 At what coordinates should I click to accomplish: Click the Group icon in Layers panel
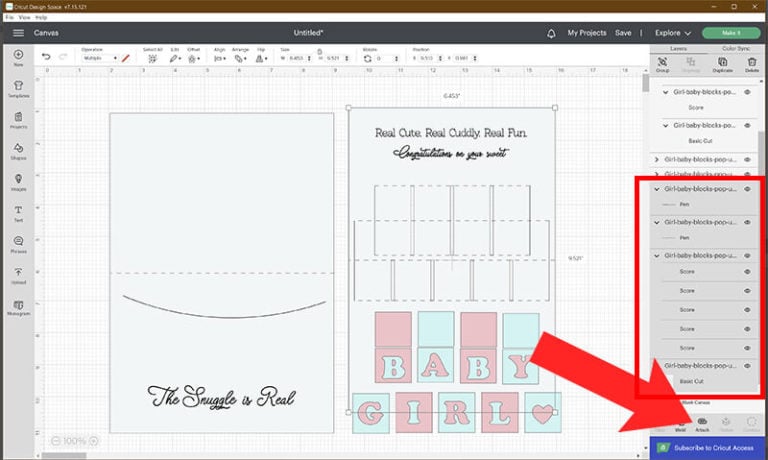tap(662, 62)
